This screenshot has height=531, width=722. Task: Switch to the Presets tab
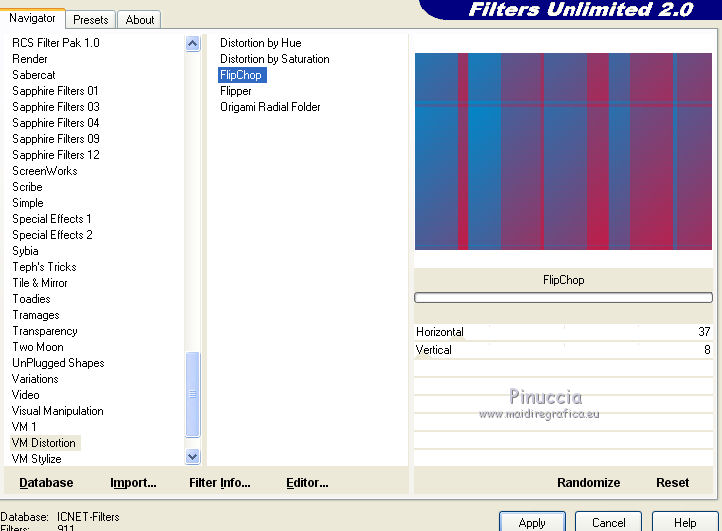click(91, 20)
